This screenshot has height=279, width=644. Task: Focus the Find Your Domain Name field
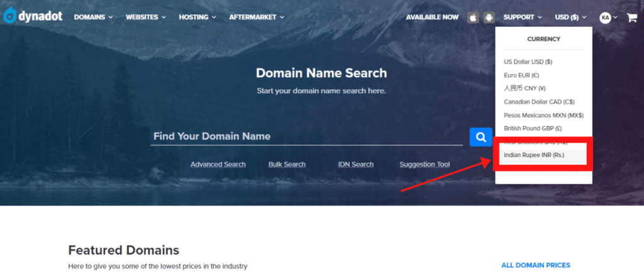pos(306,136)
